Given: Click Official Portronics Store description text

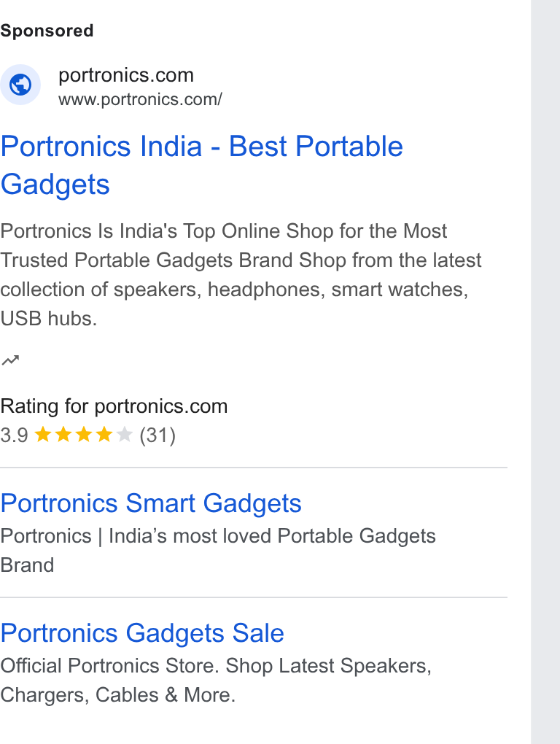Looking at the screenshot, I should pyautogui.click(x=216, y=681).
